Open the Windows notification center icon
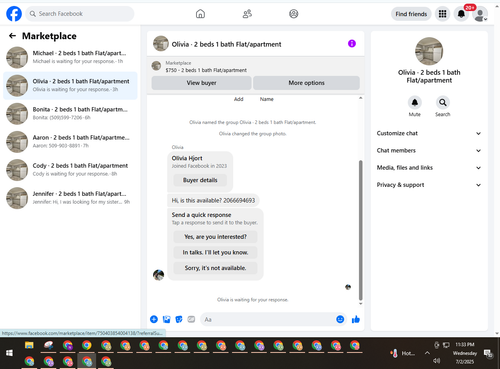This screenshot has height=369, width=500. (489, 353)
